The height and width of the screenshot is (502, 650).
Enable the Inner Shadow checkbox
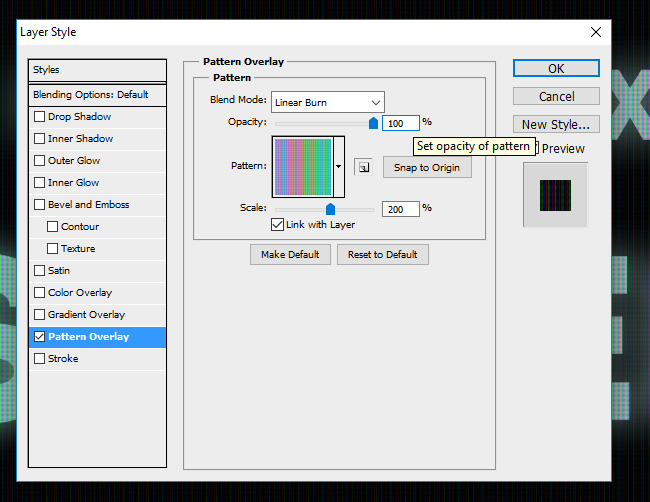tap(39, 138)
